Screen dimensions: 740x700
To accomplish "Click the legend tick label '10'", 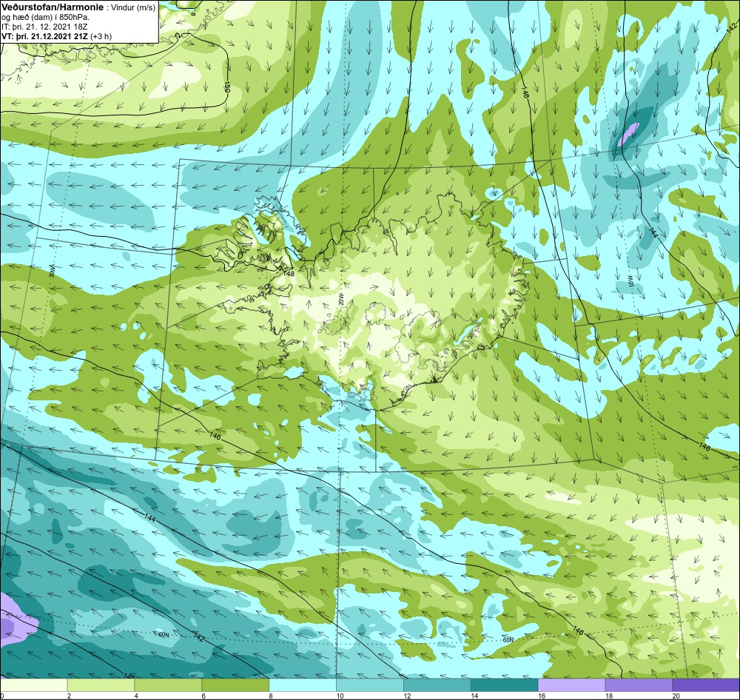I will (340, 696).
